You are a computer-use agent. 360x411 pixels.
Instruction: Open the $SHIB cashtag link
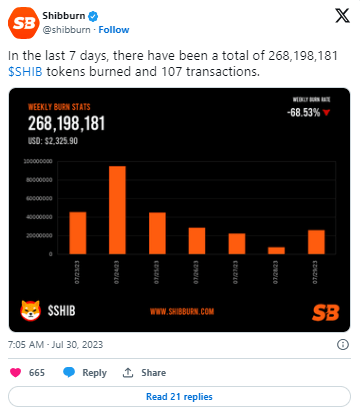[x=25, y=72]
